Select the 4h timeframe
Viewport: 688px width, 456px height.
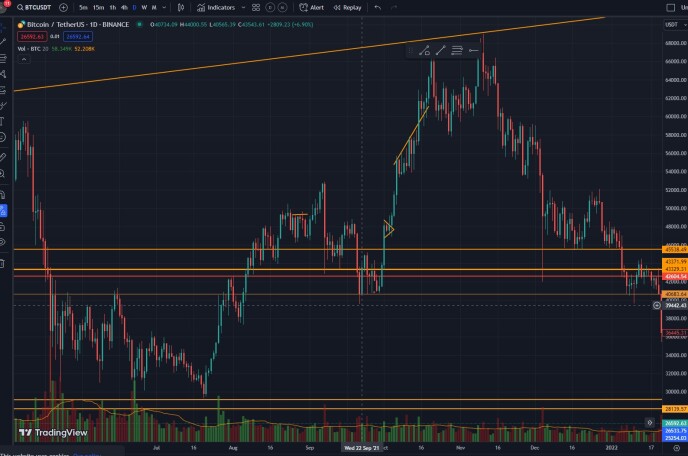tap(124, 7)
